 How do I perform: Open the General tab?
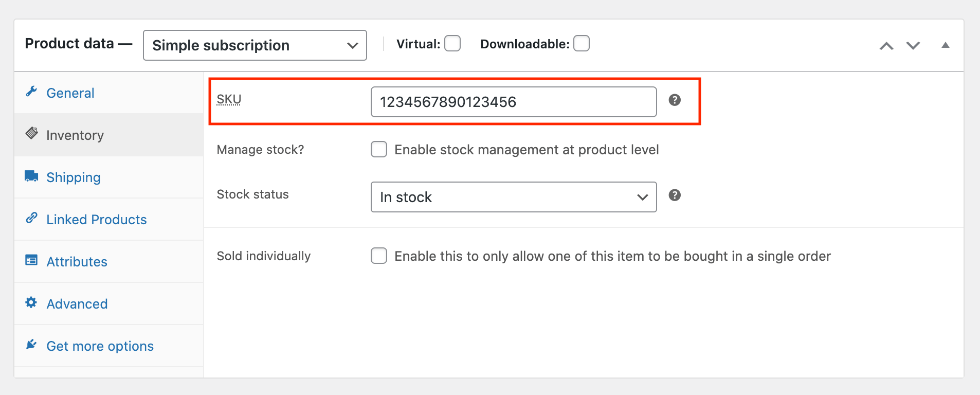(x=109, y=93)
